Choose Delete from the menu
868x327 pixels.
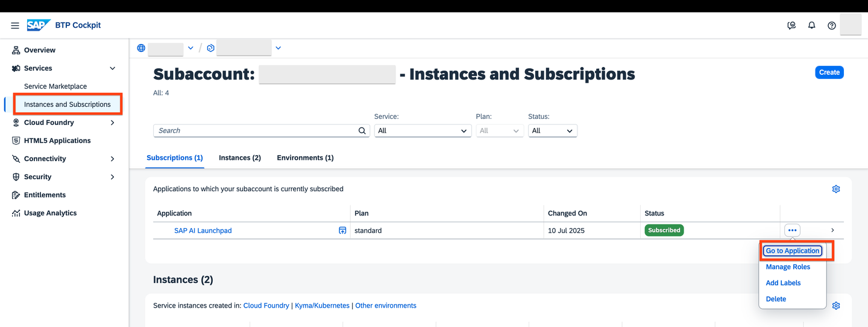776,299
